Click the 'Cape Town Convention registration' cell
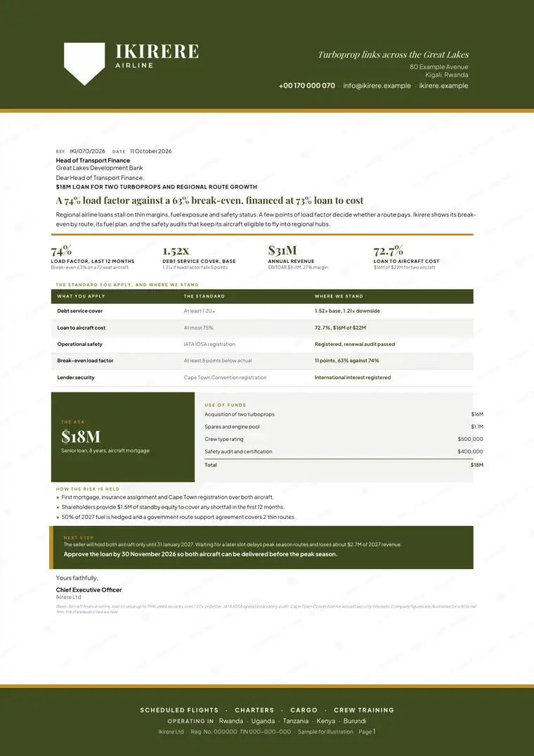Screen dimensions: 534x756 pos(225,378)
